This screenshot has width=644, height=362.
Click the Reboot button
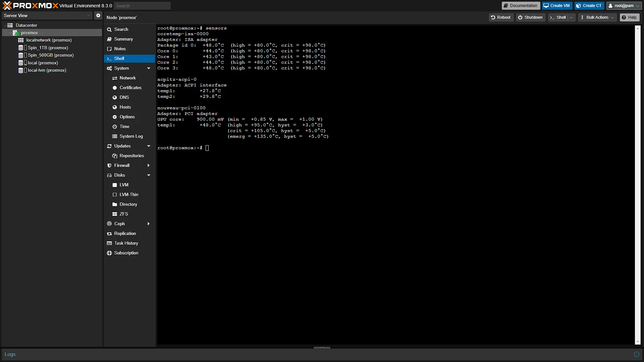(501, 17)
